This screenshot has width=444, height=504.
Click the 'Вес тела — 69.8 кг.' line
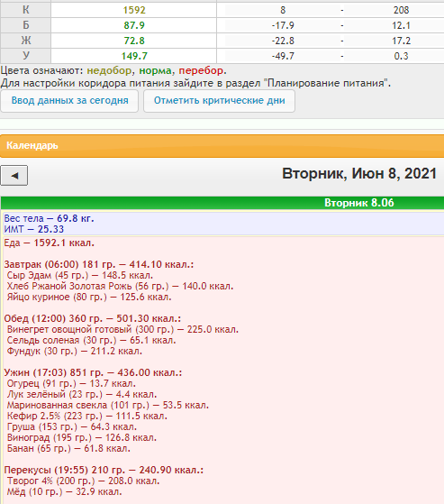49,218
